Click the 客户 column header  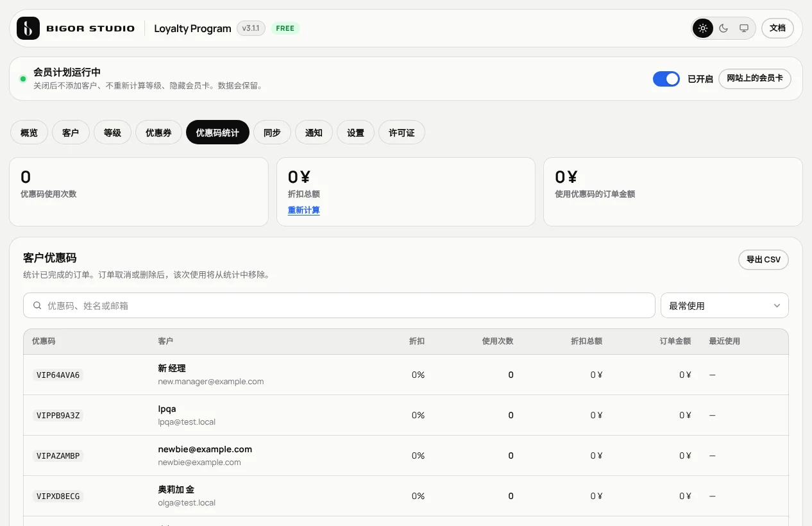[165, 341]
